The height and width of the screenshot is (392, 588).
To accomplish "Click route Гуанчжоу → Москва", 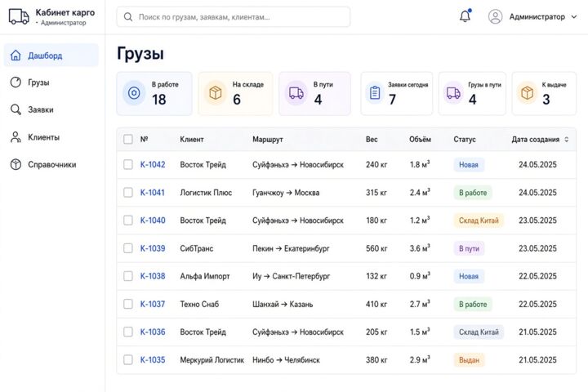I will (x=286, y=193).
